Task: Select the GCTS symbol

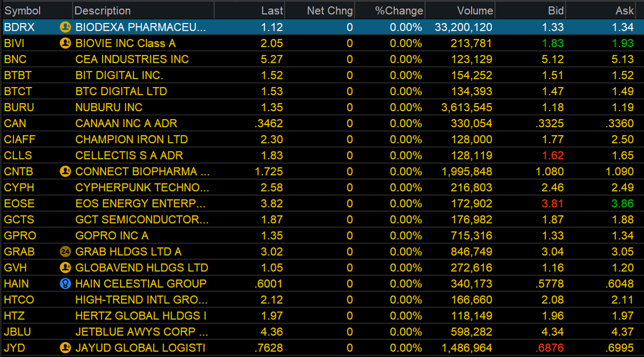Action: (x=19, y=220)
